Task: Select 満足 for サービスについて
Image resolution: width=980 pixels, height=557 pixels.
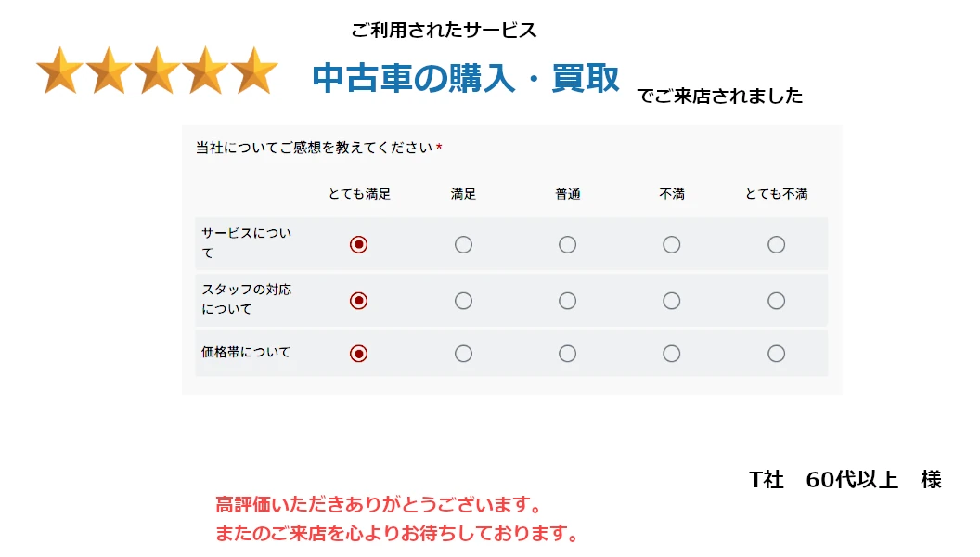Action: (463, 244)
